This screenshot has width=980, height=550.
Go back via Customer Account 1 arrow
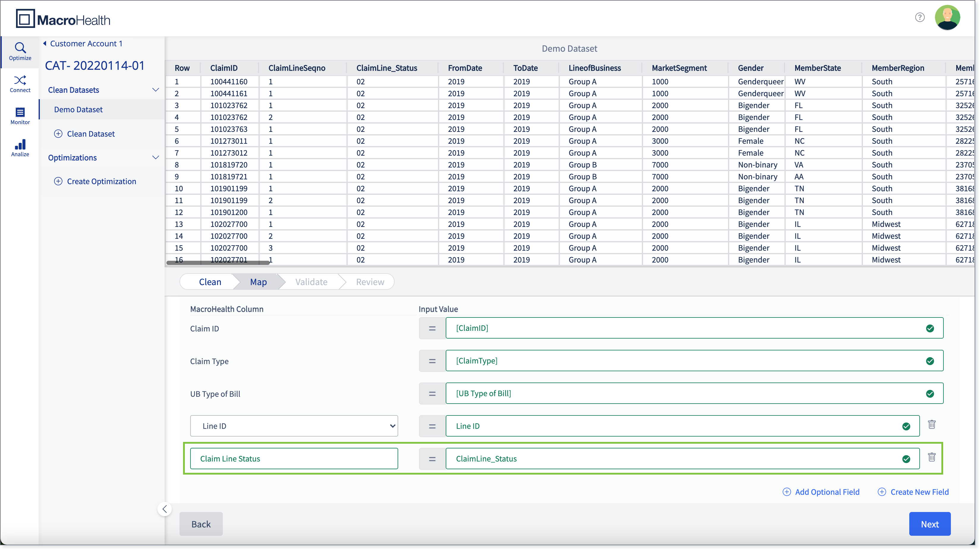[45, 43]
